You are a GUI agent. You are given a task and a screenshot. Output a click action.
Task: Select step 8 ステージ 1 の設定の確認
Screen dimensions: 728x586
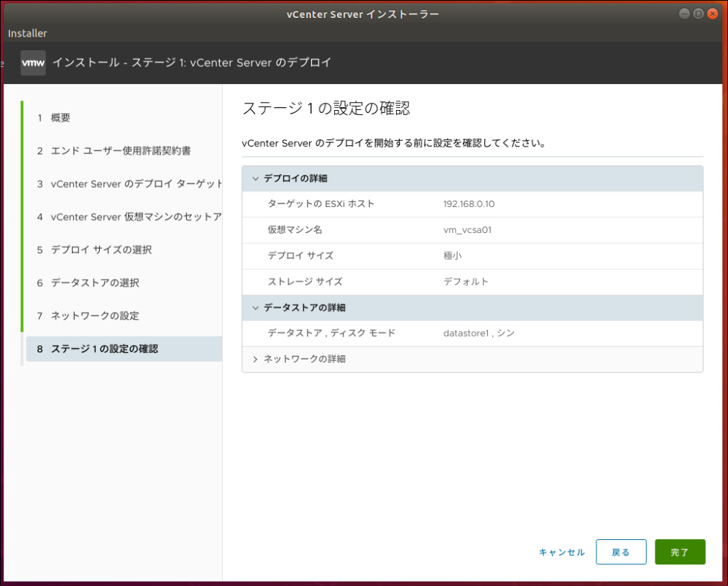pos(124,349)
